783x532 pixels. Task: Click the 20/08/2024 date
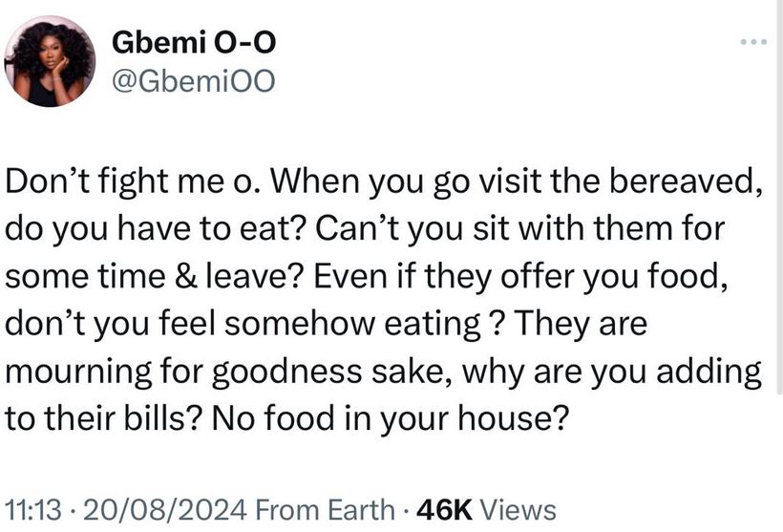tap(165, 510)
